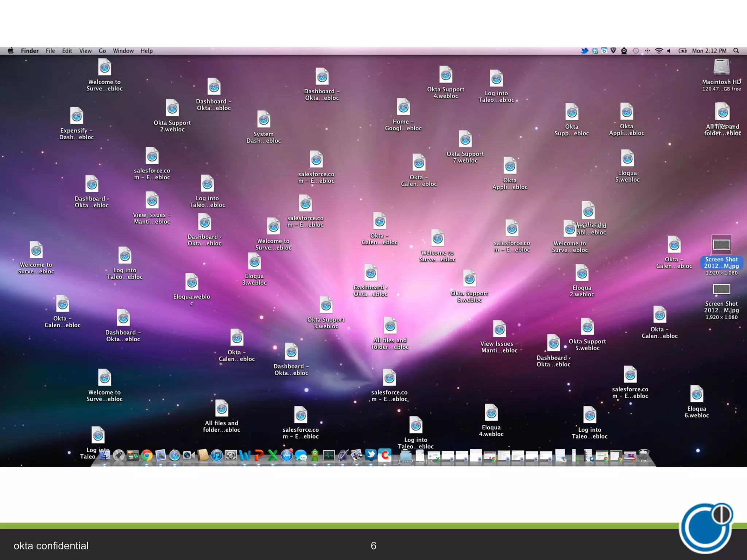This screenshot has width=747, height=560.
Task: Open Google Chrome from the Dock
Action: click(147, 455)
